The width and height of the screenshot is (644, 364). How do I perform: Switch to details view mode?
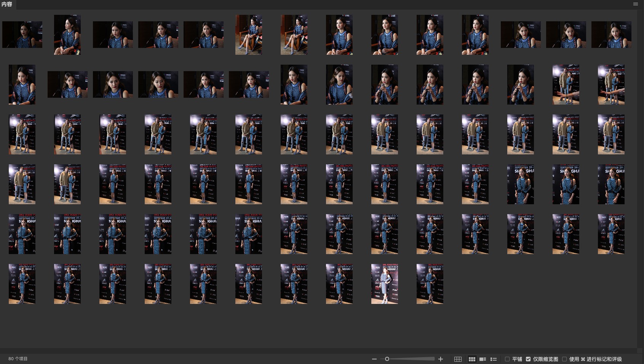point(483,359)
